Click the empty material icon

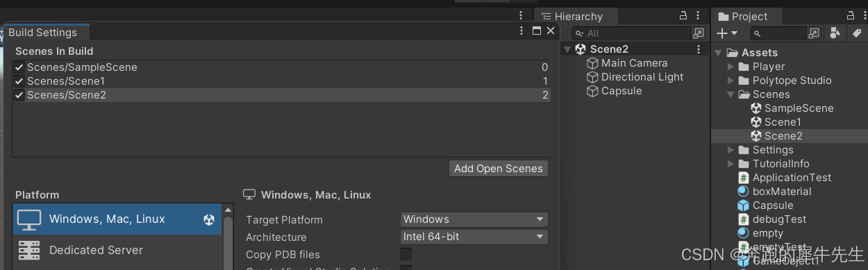click(744, 233)
